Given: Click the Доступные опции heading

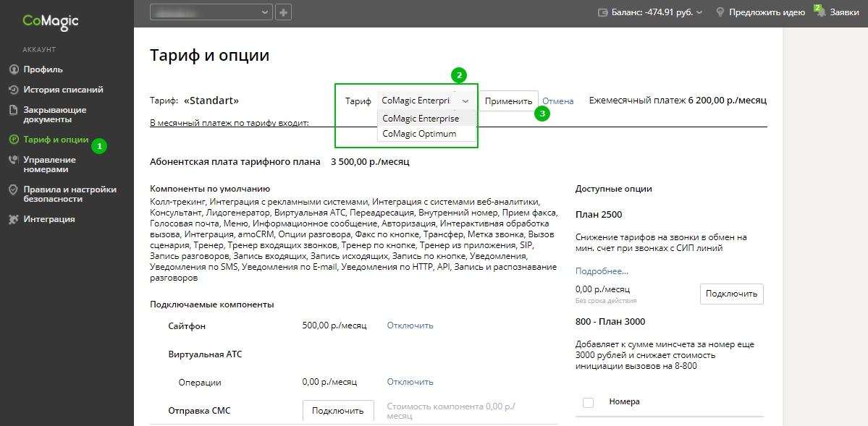Looking at the screenshot, I should click(x=614, y=189).
